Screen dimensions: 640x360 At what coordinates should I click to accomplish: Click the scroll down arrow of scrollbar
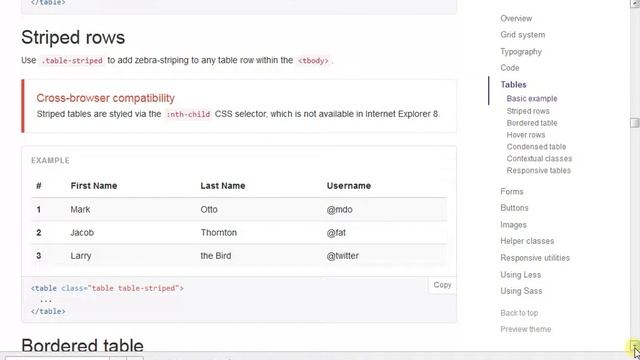(635, 346)
